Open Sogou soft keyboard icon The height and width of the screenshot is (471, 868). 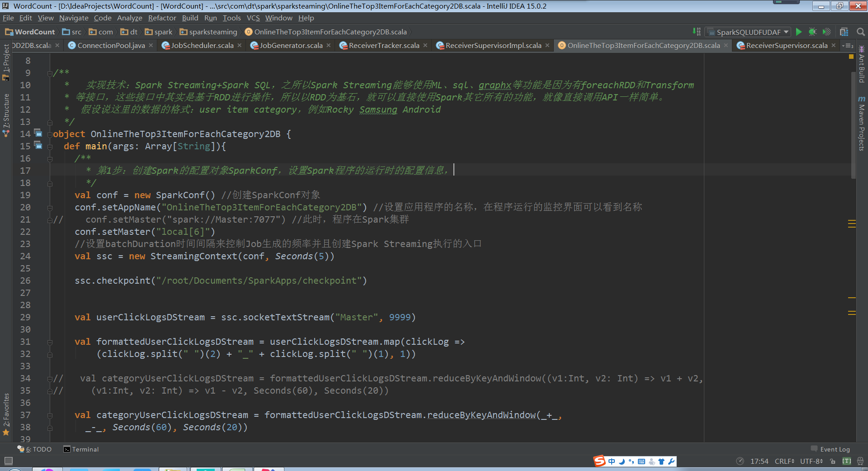click(x=642, y=461)
